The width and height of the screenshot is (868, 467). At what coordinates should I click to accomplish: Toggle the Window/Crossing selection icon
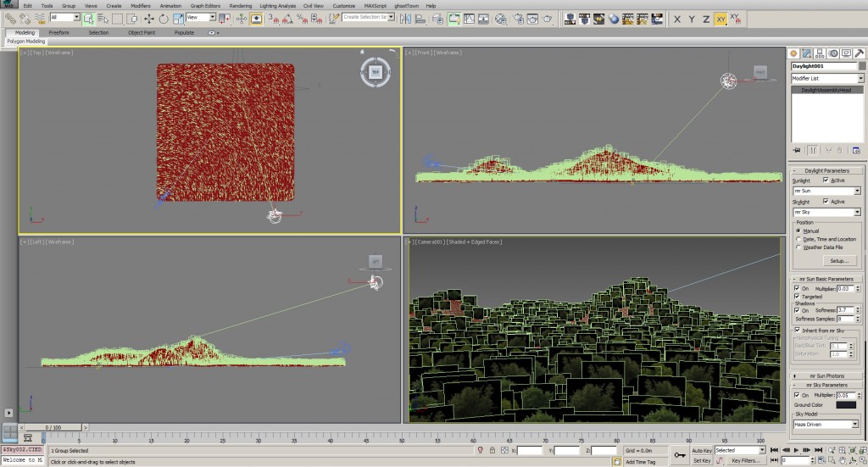(132, 19)
